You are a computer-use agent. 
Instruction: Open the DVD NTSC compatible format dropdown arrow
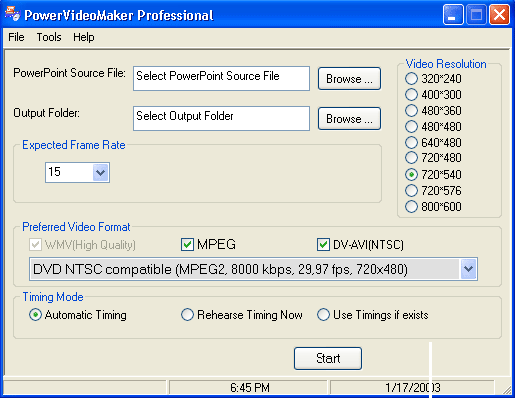[x=469, y=269]
